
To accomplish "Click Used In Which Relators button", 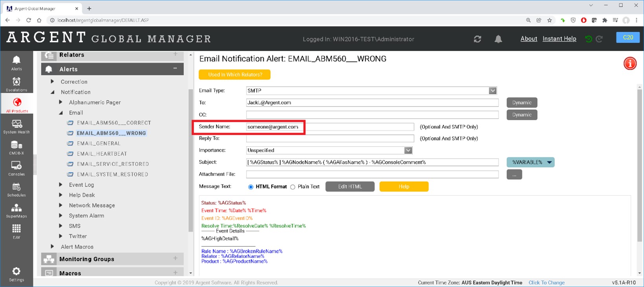I will click(234, 75).
